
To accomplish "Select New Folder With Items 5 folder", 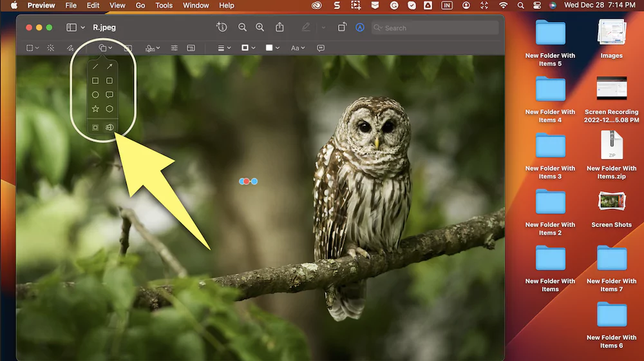I will [x=550, y=43].
